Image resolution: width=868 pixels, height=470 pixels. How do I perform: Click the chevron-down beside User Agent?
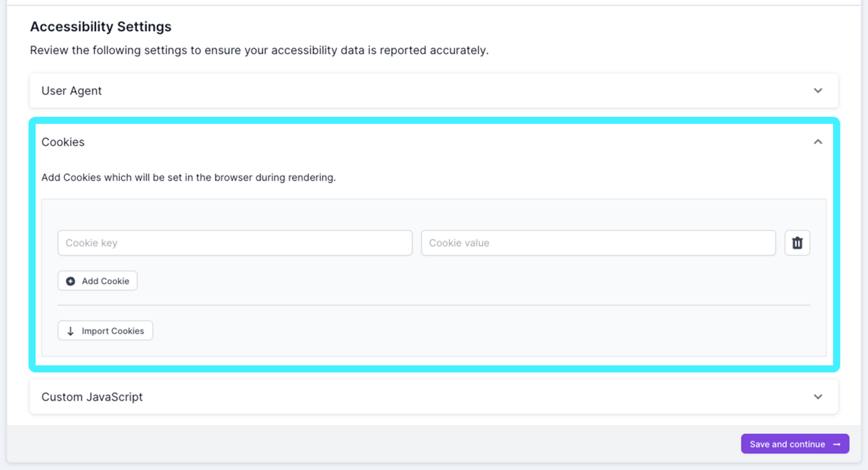818,90
